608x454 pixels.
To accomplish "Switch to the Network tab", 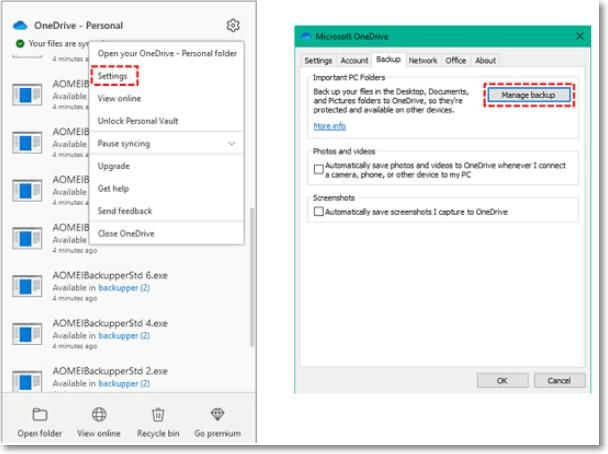I will tap(423, 60).
